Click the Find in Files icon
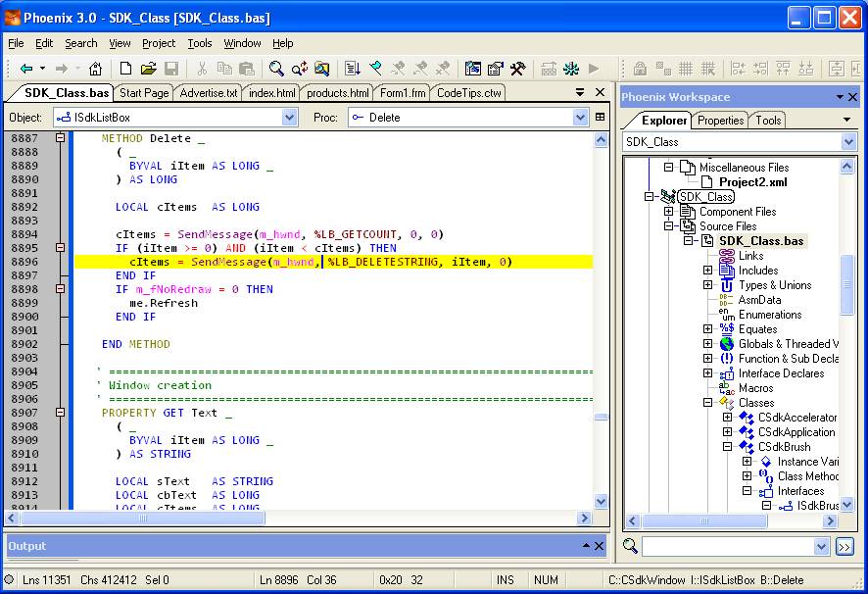The width and height of the screenshot is (868, 594). pyautogui.click(x=321, y=69)
